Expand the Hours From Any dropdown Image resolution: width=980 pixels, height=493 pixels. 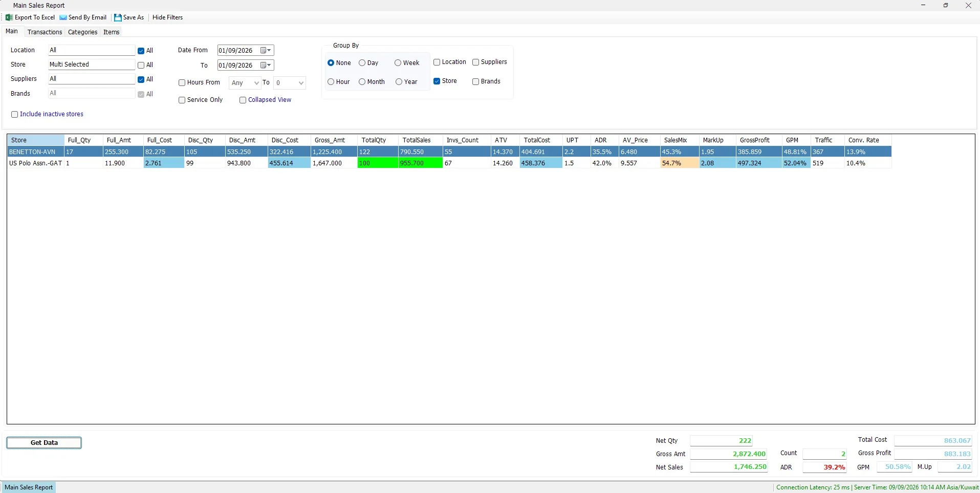(x=256, y=83)
